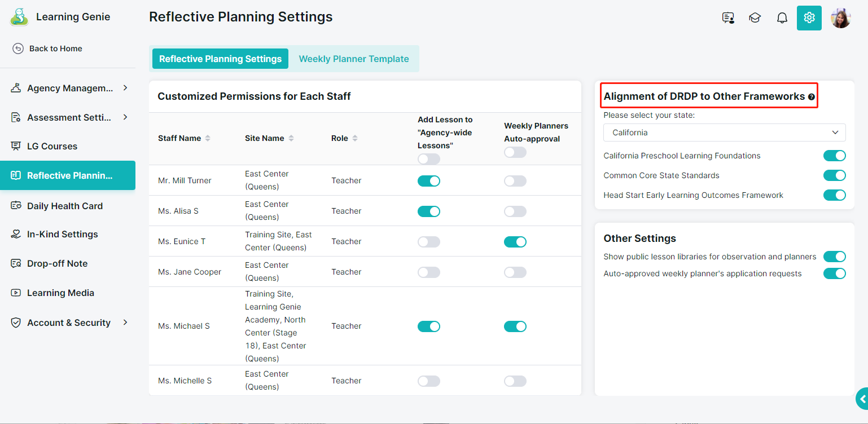The width and height of the screenshot is (868, 424).
Task: Open Learning Media menu item
Action: coord(68,293)
